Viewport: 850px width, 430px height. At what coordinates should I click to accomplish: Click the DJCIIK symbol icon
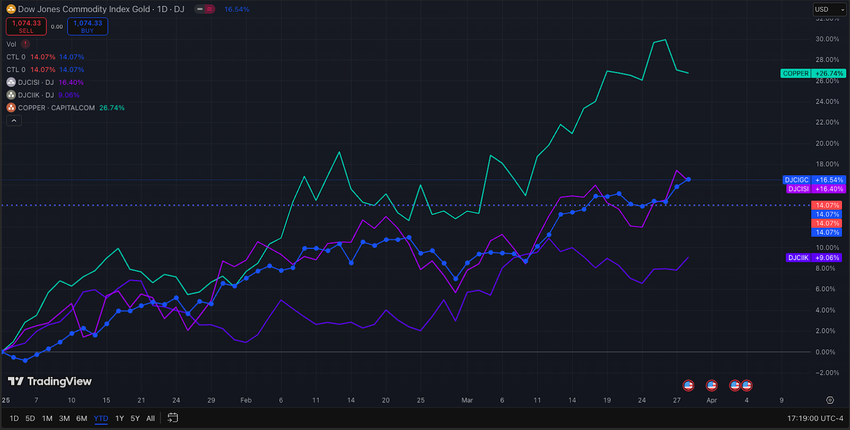(11, 95)
